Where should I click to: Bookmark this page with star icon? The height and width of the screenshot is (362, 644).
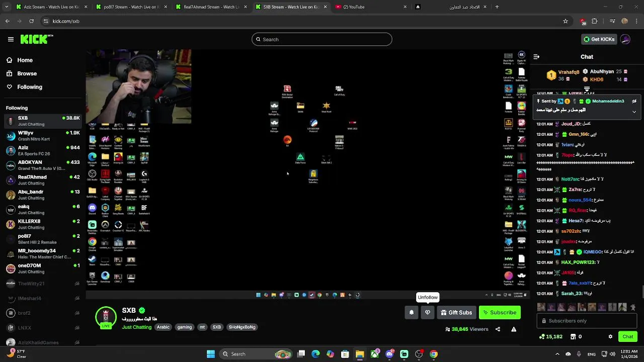(566, 21)
